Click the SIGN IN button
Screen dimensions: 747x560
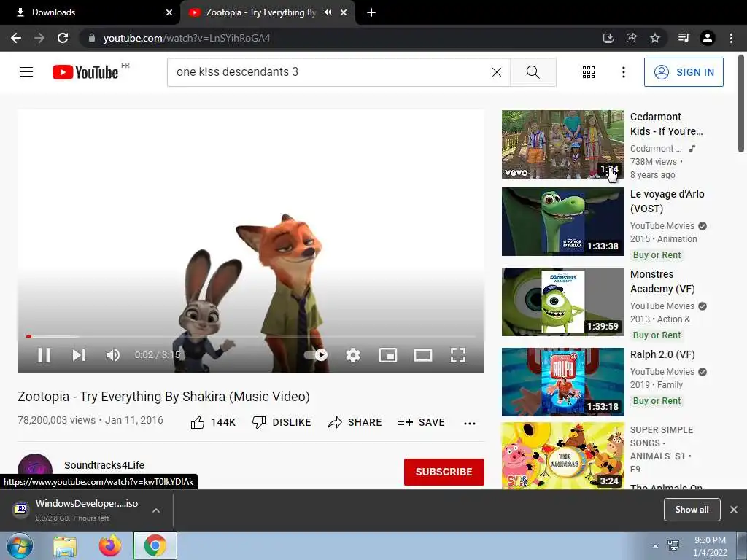click(684, 72)
